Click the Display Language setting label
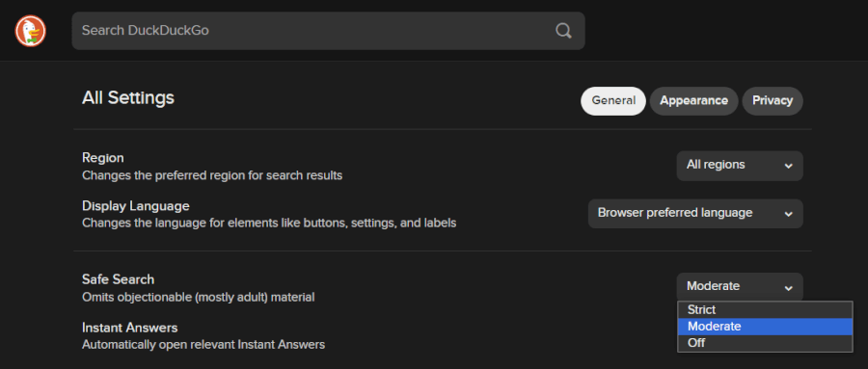Viewport: 868px width, 369px height. 136,206
